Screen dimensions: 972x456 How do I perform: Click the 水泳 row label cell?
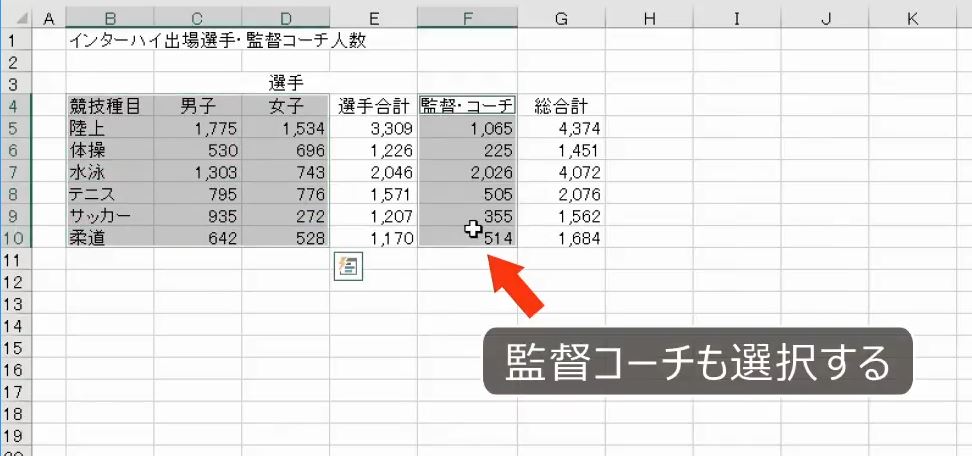[x=110, y=172]
